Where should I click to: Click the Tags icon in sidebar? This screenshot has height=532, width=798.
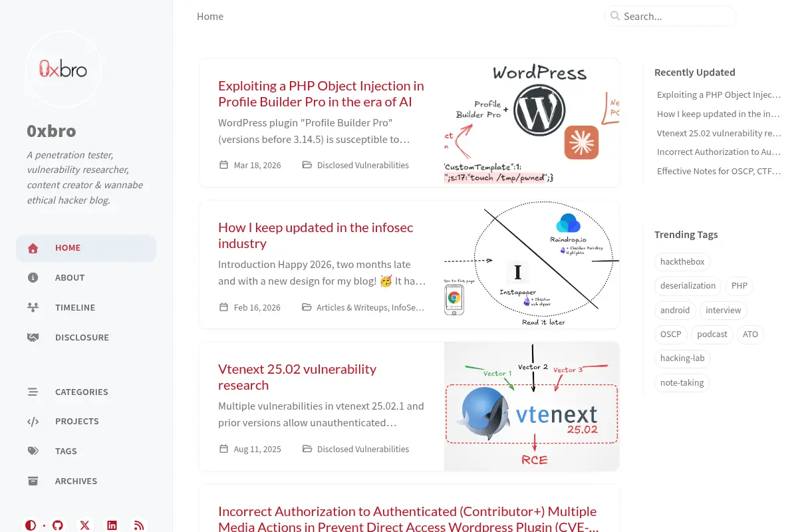tap(33, 451)
